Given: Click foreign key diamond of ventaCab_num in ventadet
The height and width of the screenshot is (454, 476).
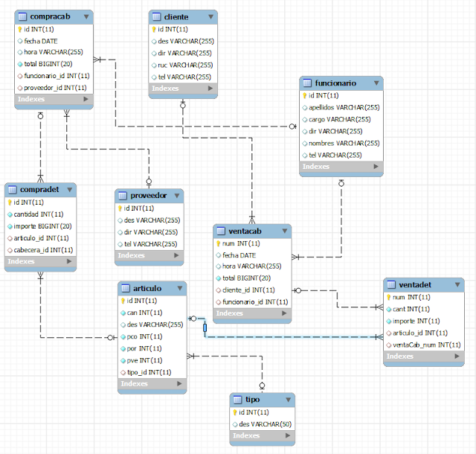Looking at the screenshot, I should click(389, 345).
